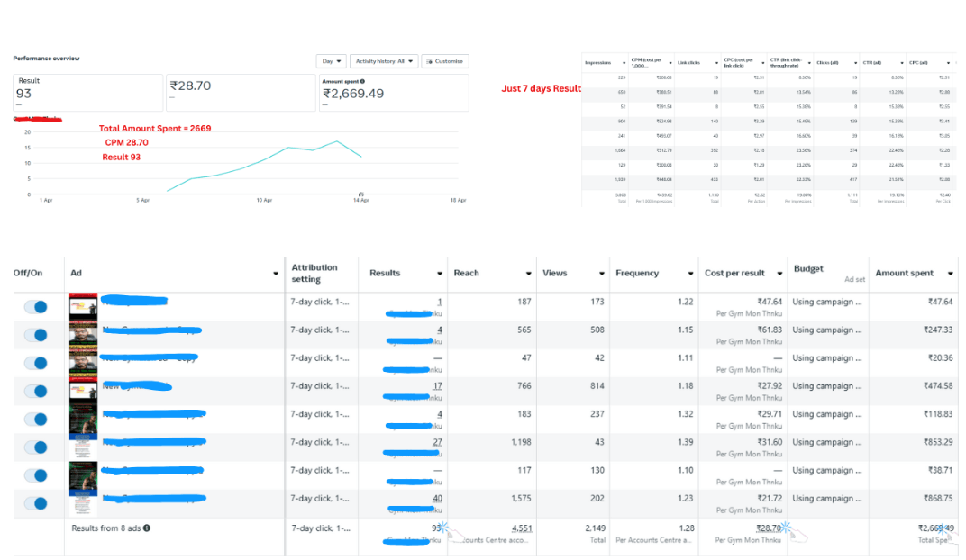966x560 pixels.
Task: Click the info icon beside Amount spent
Action: 362,81
